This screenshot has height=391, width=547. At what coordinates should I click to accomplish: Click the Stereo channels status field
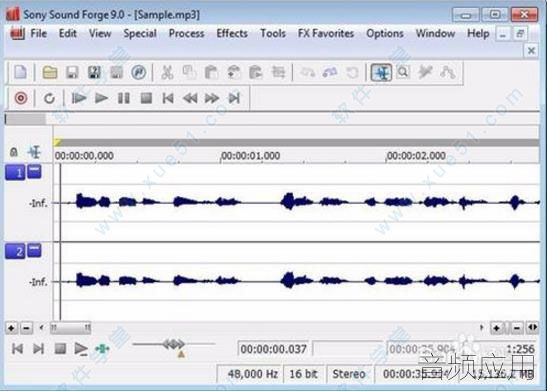tap(349, 374)
